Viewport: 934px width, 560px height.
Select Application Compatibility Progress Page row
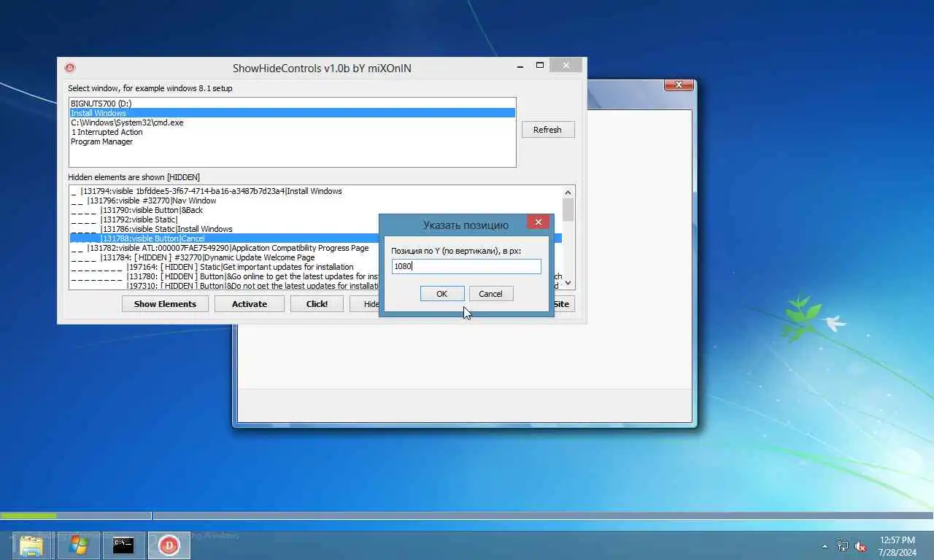[316, 248]
